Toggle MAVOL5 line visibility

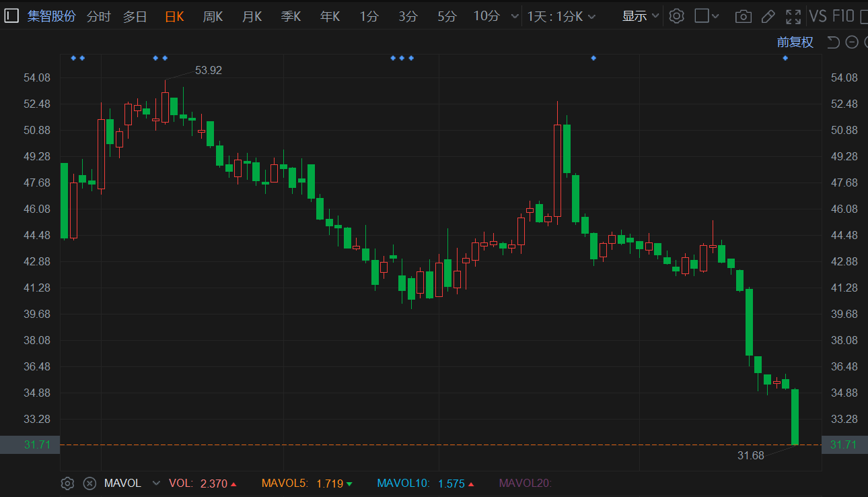284,483
